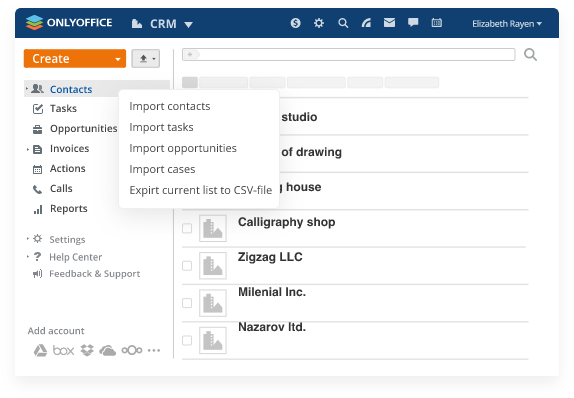Choose Import contacts from the menu

click(x=170, y=106)
